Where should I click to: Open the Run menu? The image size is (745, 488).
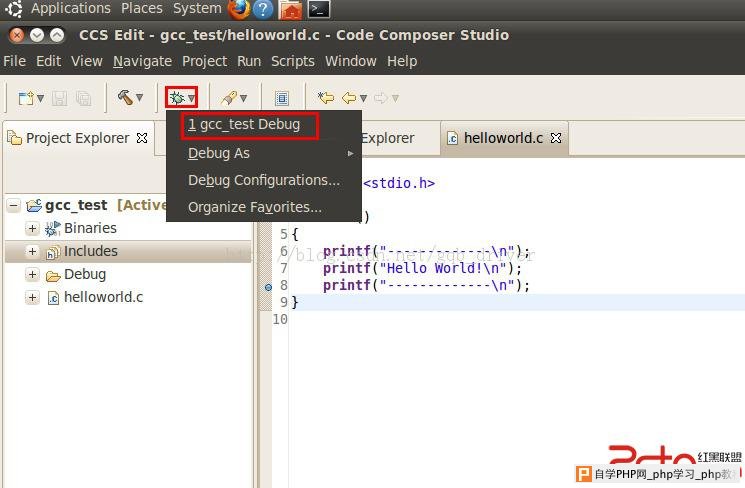coord(249,61)
